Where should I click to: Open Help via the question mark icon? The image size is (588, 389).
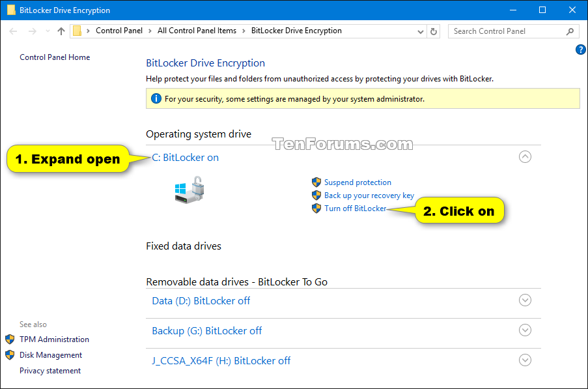pos(580,50)
